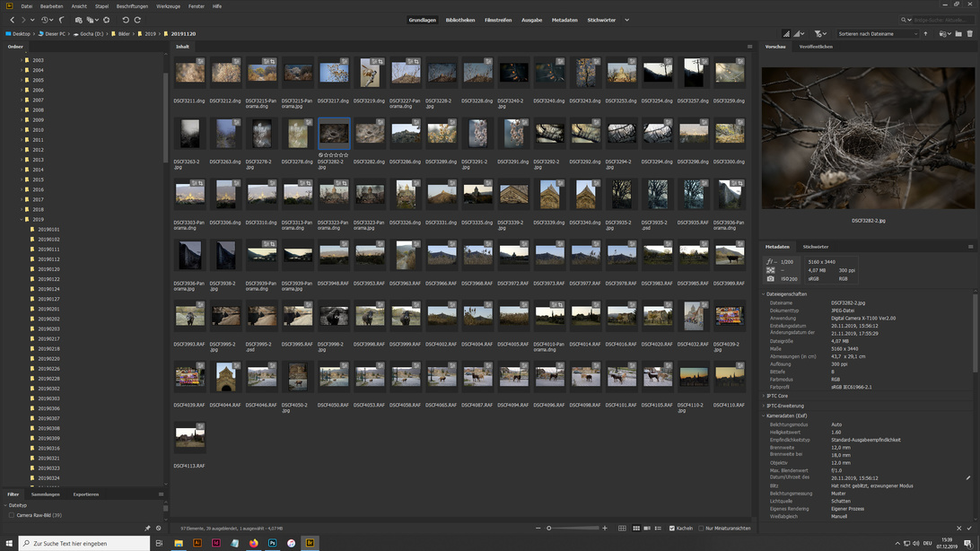Click Bilder in the breadcrumb path

click(x=124, y=34)
